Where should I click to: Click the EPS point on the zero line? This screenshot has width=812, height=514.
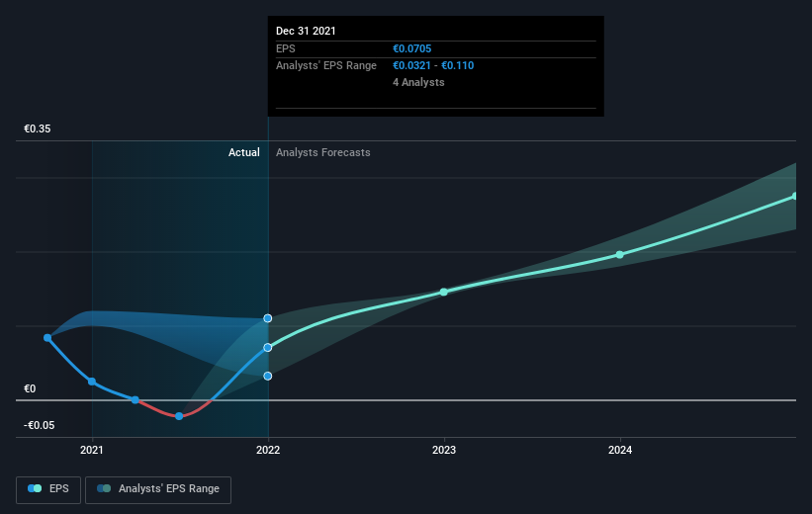[135, 399]
